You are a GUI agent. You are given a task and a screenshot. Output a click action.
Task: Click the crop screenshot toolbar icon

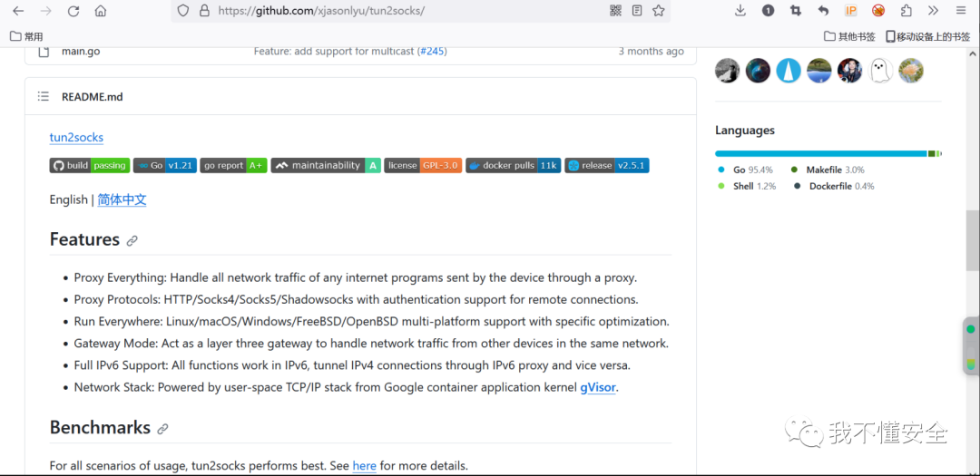click(x=795, y=10)
